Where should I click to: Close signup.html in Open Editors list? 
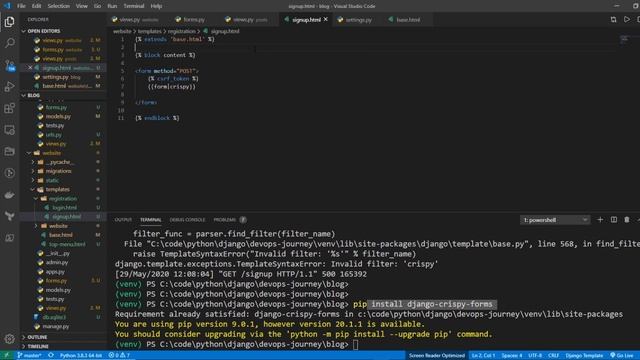[x=30, y=68]
